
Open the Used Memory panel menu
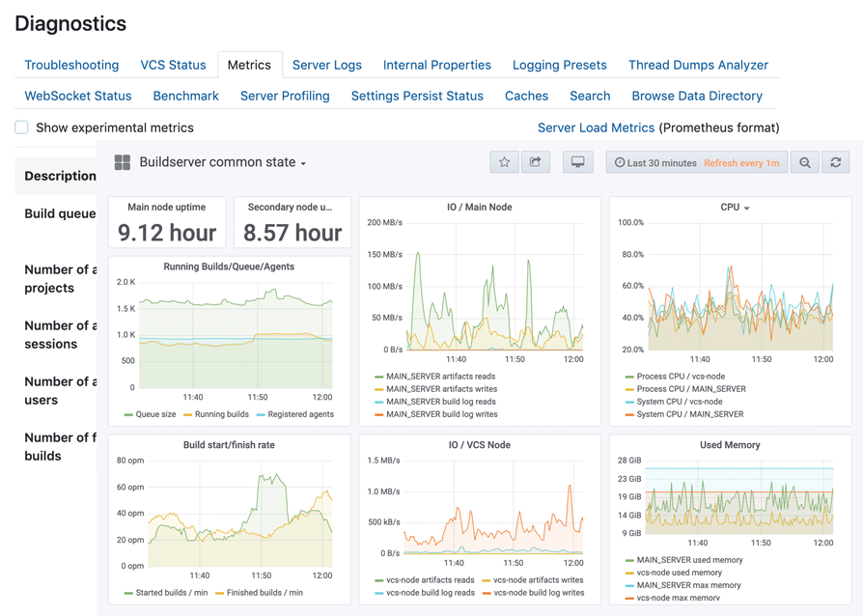pyautogui.click(x=729, y=445)
